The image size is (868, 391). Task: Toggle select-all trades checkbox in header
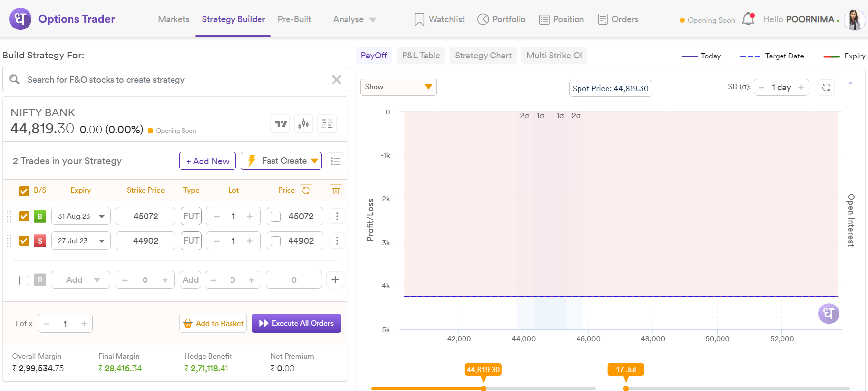point(24,191)
